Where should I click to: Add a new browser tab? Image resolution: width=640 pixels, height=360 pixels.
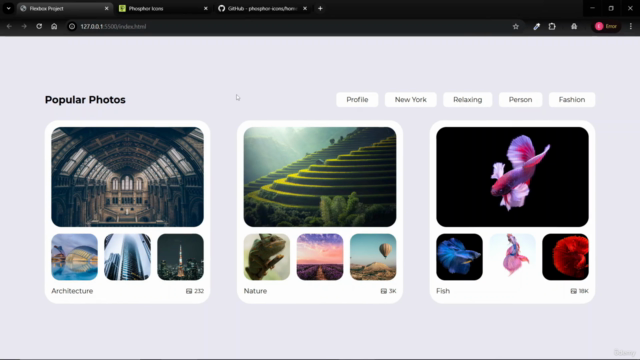320,8
